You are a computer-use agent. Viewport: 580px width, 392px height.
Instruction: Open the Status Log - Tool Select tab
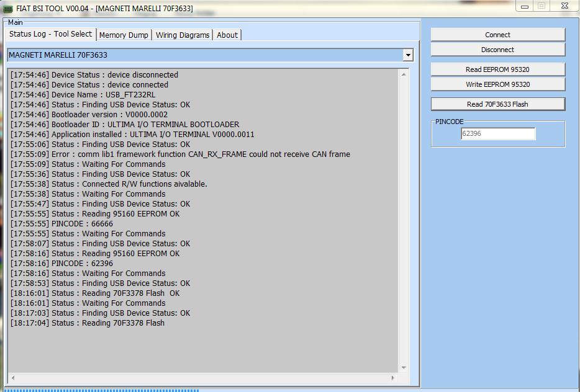(x=50, y=34)
